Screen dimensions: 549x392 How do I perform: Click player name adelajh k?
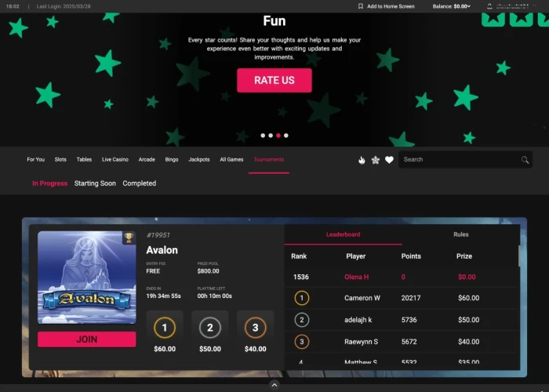358,320
